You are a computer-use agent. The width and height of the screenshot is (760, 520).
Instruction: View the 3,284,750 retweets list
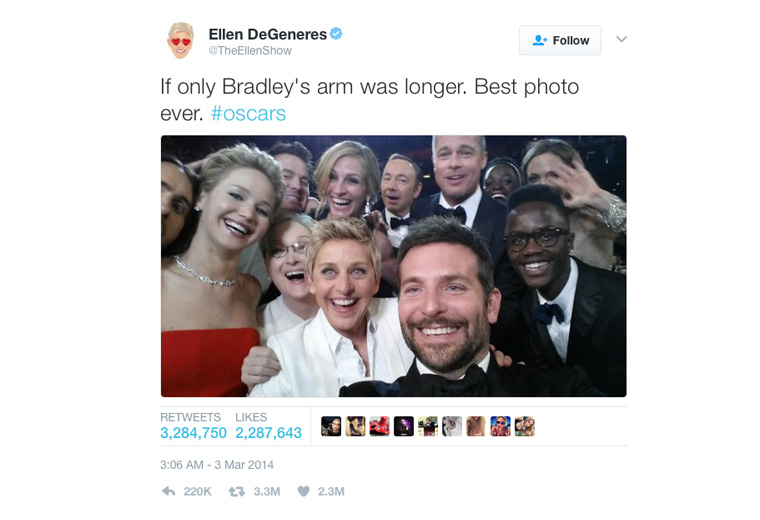pos(193,433)
